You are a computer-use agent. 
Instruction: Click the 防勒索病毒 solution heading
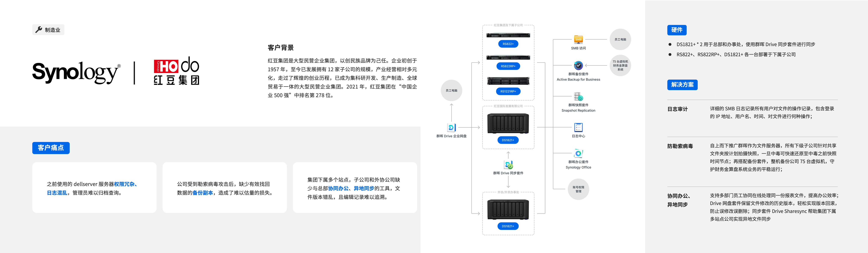(x=680, y=146)
